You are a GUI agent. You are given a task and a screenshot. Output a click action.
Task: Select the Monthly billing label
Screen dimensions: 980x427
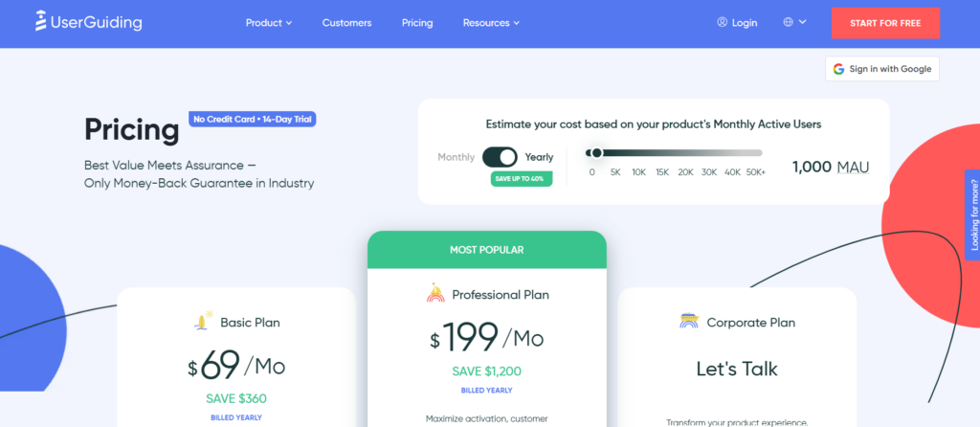[x=456, y=157]
